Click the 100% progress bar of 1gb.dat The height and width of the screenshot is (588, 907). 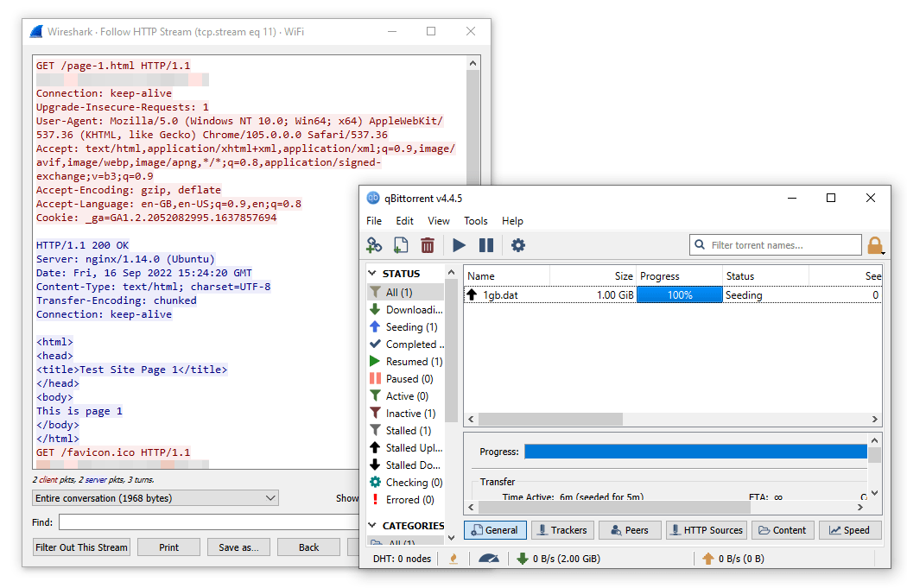tap(680, 295)
